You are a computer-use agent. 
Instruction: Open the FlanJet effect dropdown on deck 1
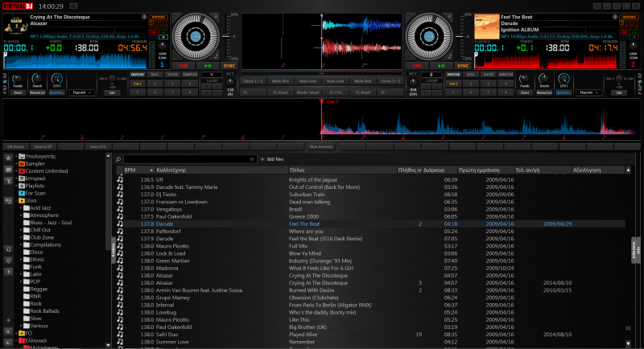pos(81,92)
